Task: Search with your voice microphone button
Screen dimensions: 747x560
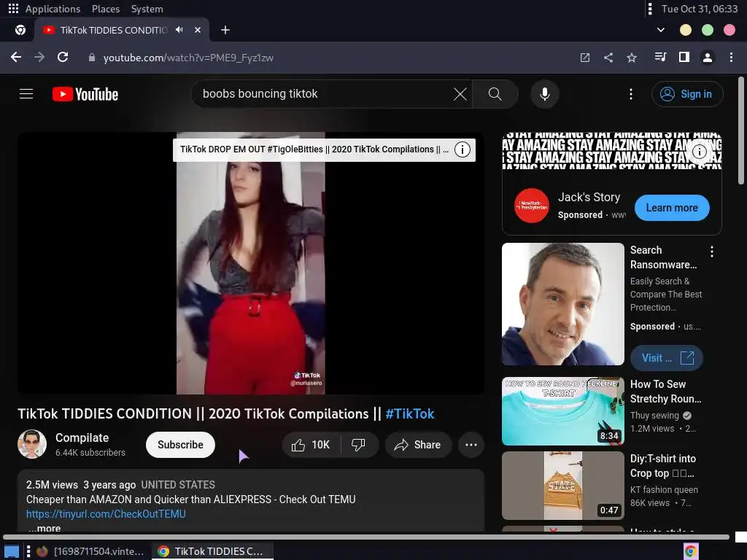Action: [544, 94]
